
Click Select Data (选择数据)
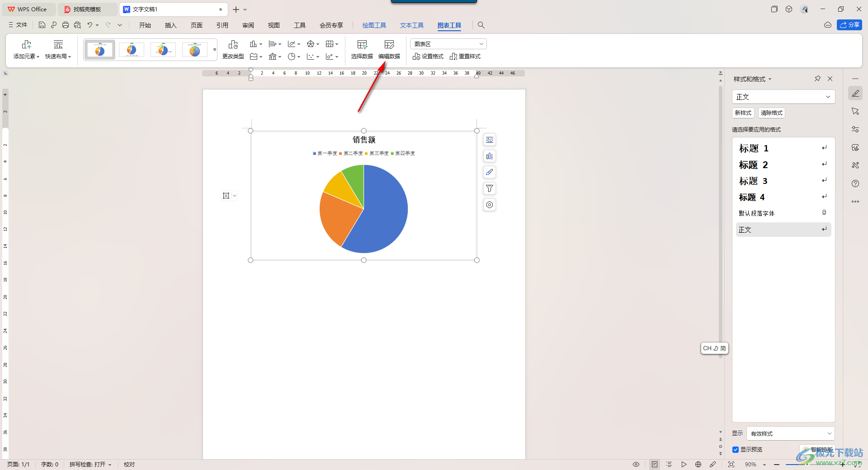click(x=362, y=49)
